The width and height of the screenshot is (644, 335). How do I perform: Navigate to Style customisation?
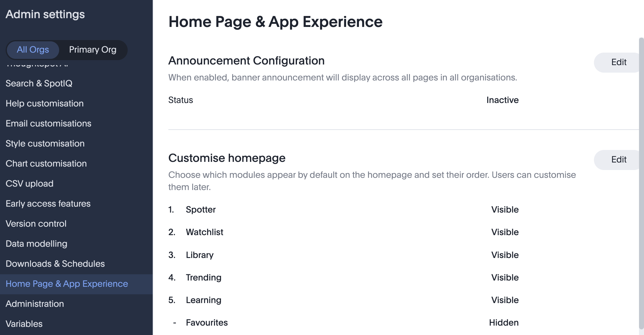[x=45, y=143]
